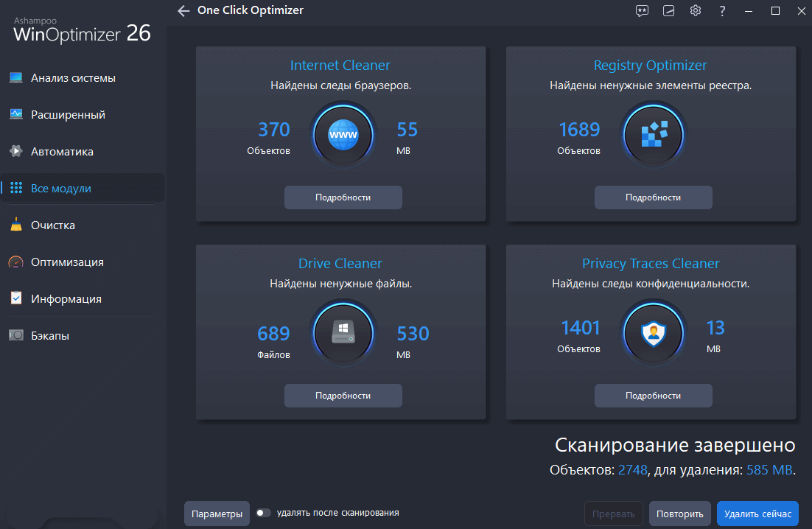Viewport: 812px width, 529px height.
Task: Click the Registry Optimizer blocks icon
Action: point(653,135)
